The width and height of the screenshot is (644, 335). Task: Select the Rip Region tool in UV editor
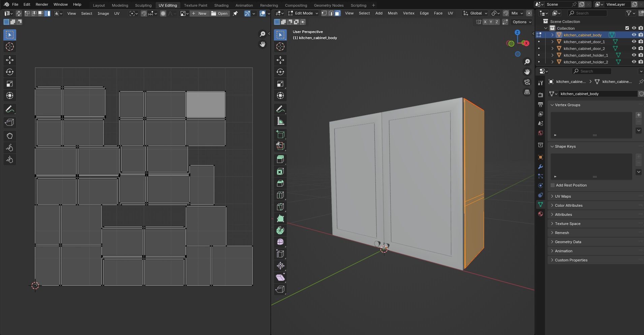10,122
